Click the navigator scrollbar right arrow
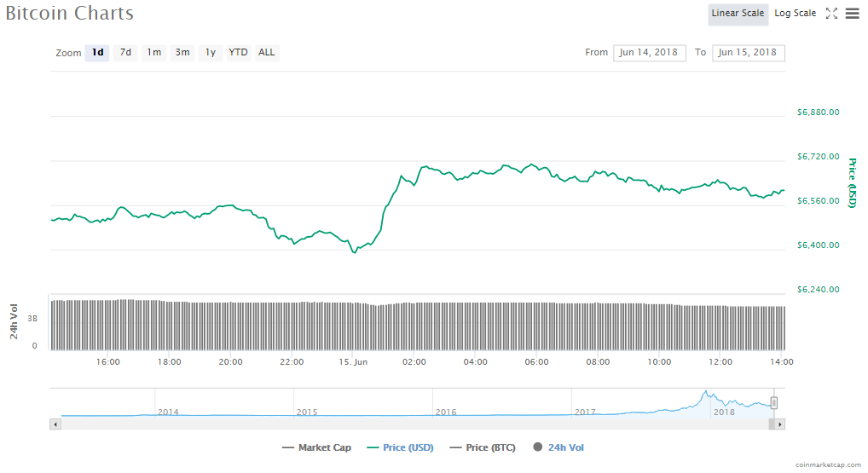 779,424
